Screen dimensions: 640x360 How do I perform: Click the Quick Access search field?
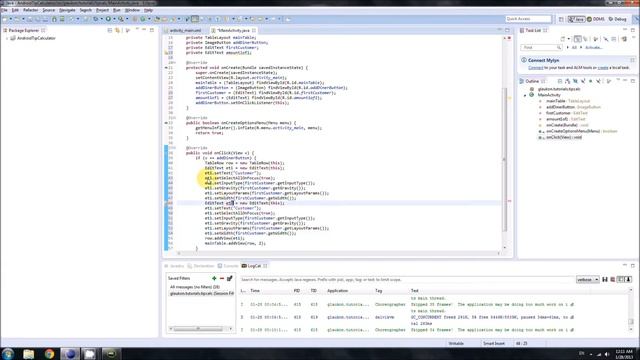pyautogui.click(x=528, y=19)
